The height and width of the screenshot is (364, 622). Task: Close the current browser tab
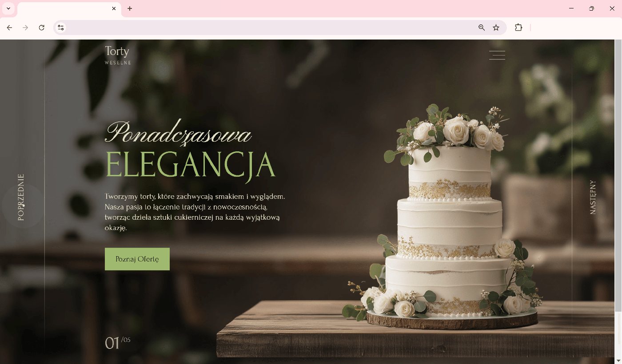click(114, 8)
